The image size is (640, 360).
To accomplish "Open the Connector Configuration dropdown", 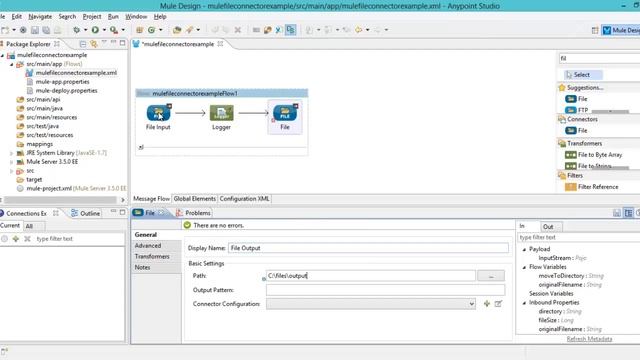I will coord(471,304).
